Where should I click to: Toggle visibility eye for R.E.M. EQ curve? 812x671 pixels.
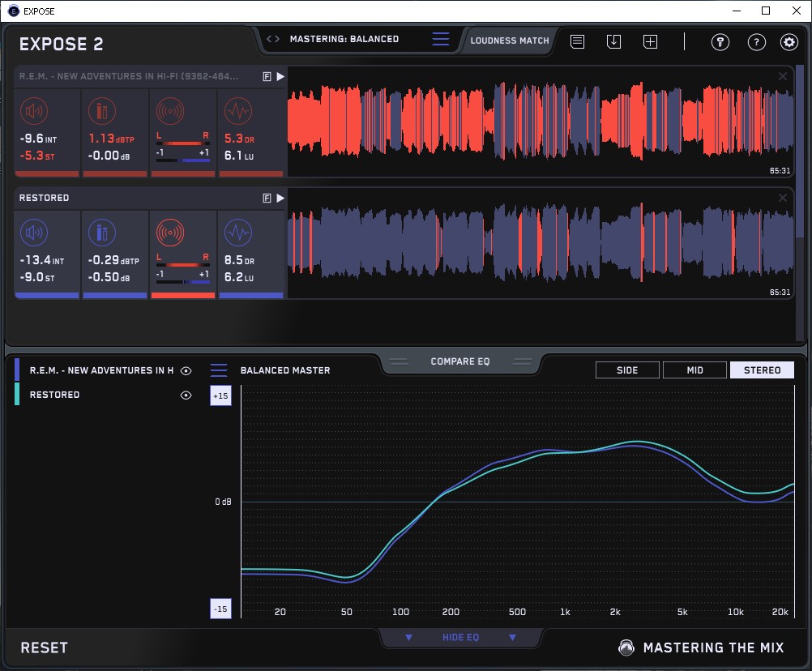(x=186, y=370)
